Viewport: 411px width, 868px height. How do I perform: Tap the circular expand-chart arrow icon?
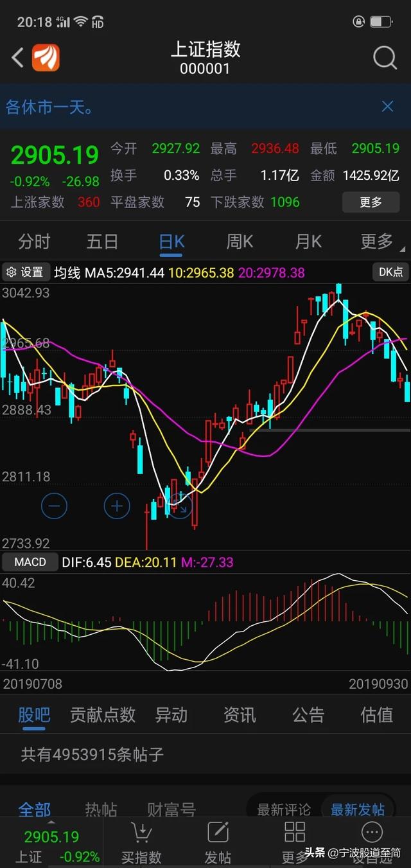[180, 508]
